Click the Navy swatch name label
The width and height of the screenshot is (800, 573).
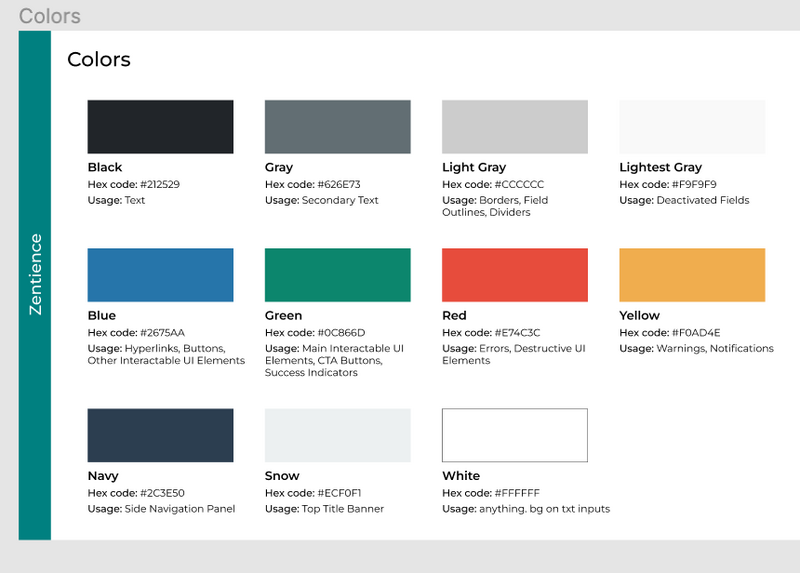pos(103,476)
